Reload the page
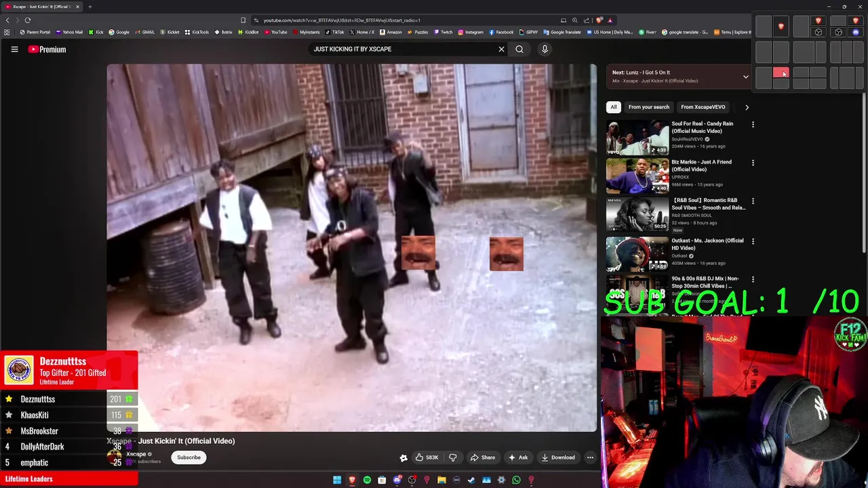Image resolution: width=868 pixels, height=488 pixels. pos(28,20)
